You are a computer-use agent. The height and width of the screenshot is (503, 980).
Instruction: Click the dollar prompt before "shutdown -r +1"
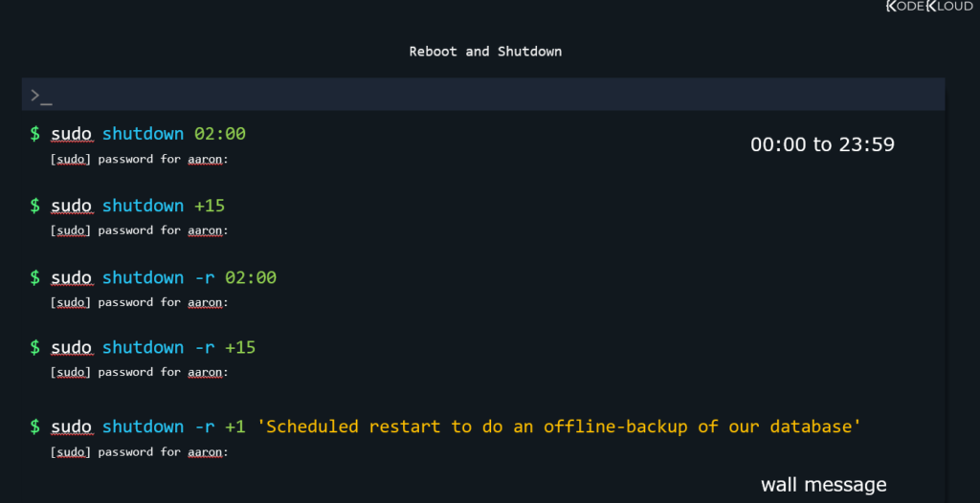click(x=35, y=426)
